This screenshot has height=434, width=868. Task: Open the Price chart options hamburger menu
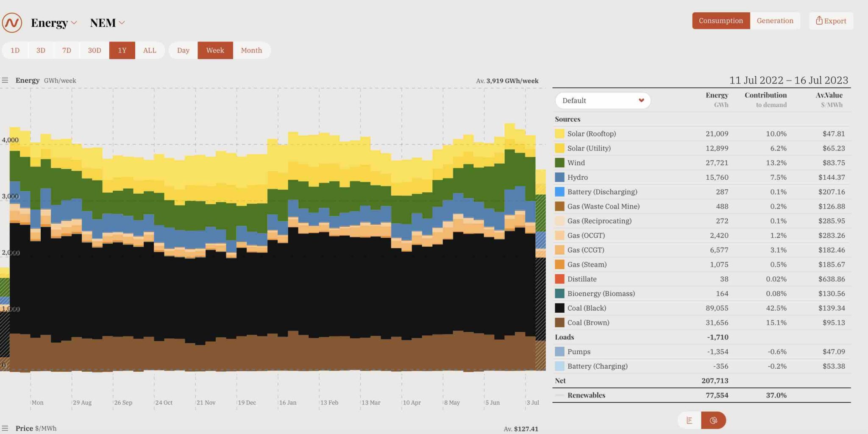point(6,428)
